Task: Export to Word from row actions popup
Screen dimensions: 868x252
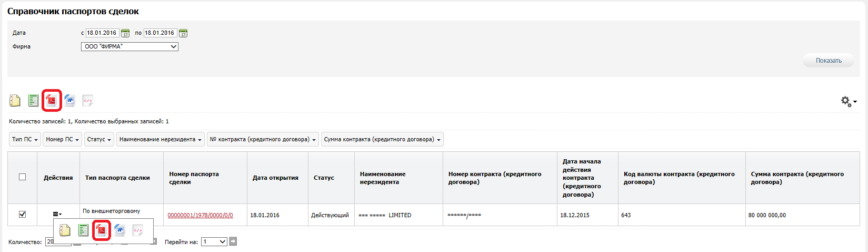Action: tap(119, 230)
